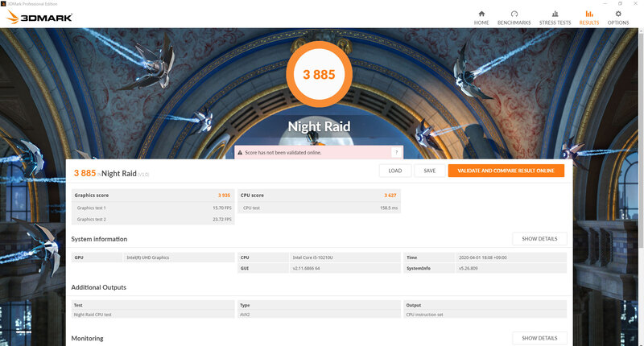
Task: Click the 3DMark logo
Action: coord(39,17)
